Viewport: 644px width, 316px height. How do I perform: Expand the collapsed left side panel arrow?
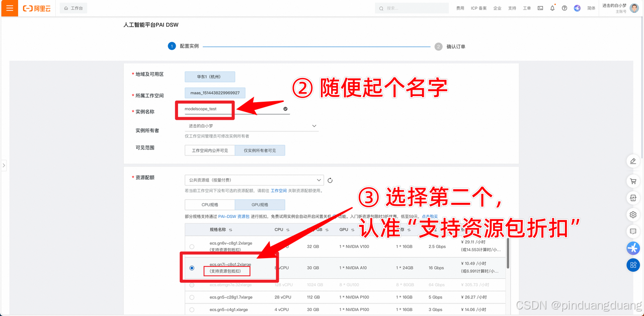point(4,165)
